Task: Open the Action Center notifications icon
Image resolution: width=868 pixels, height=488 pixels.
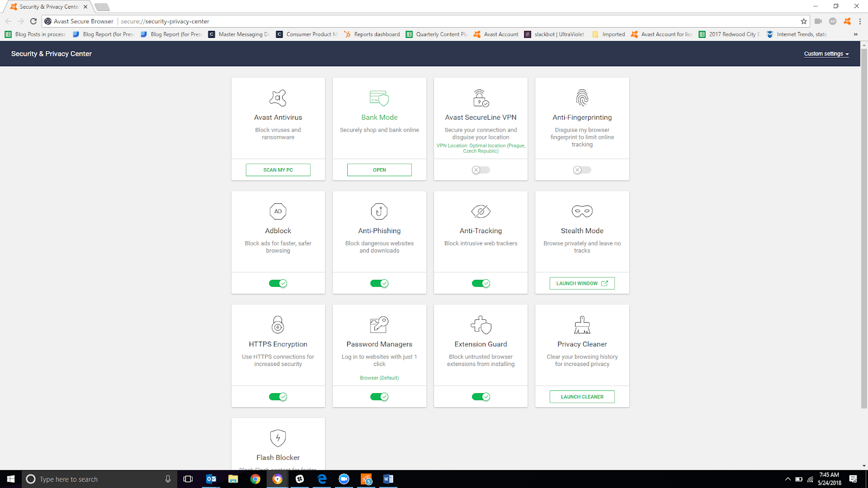Action: [x=853, y=479]
